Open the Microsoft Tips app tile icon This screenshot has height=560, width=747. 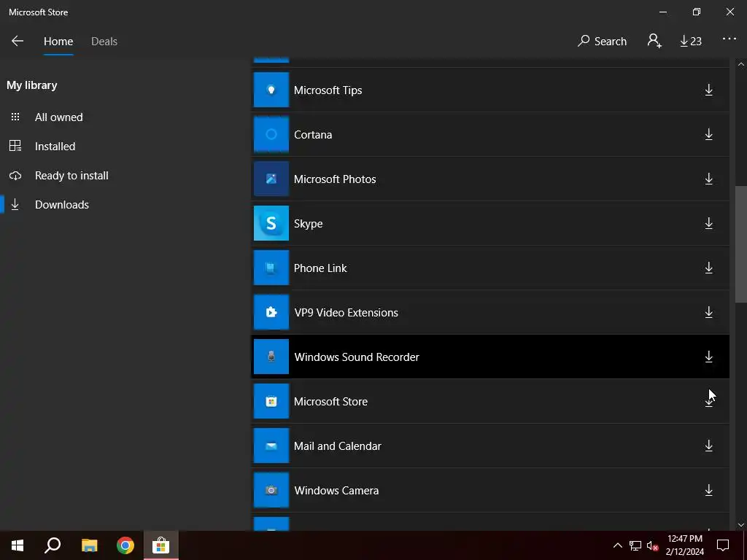[x=271, y=90]
